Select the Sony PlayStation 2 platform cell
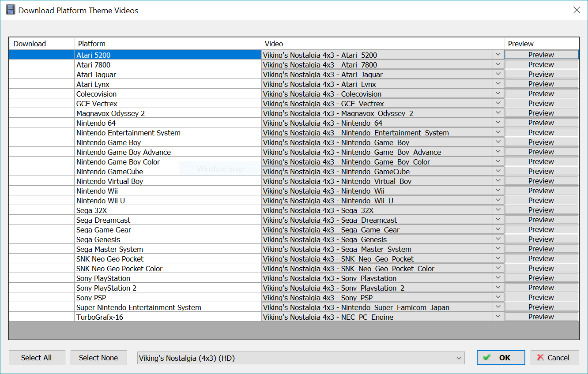Viewport: 588px width, 374px height. coord(168,288)
